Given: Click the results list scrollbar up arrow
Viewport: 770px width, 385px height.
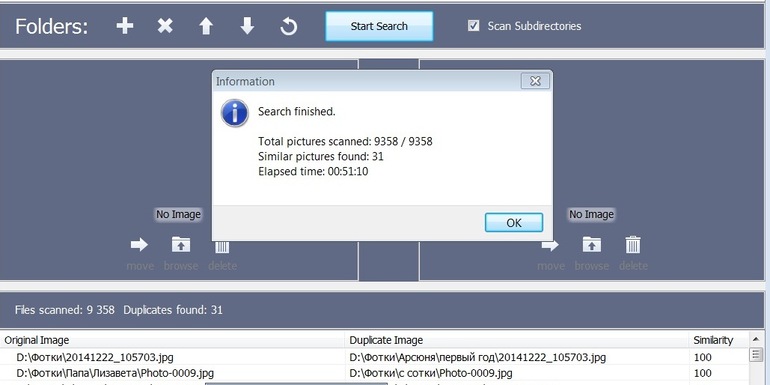Looking at the screenshot, I should [756, 340].
